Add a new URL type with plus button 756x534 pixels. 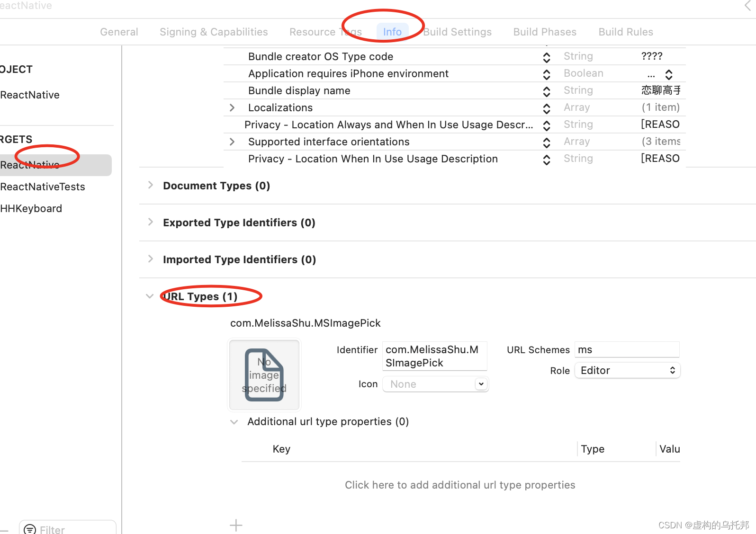236,525
